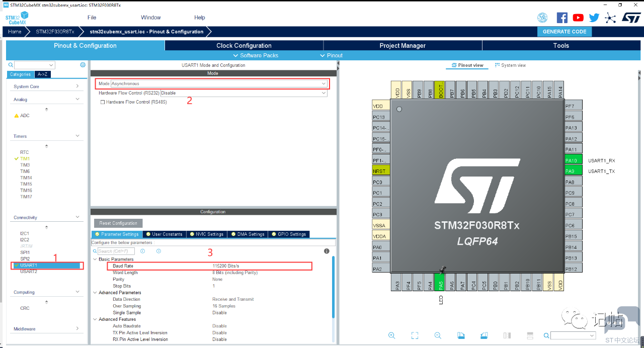
Task: Collapse the Advanced Features group
Action: pos(95,319)
